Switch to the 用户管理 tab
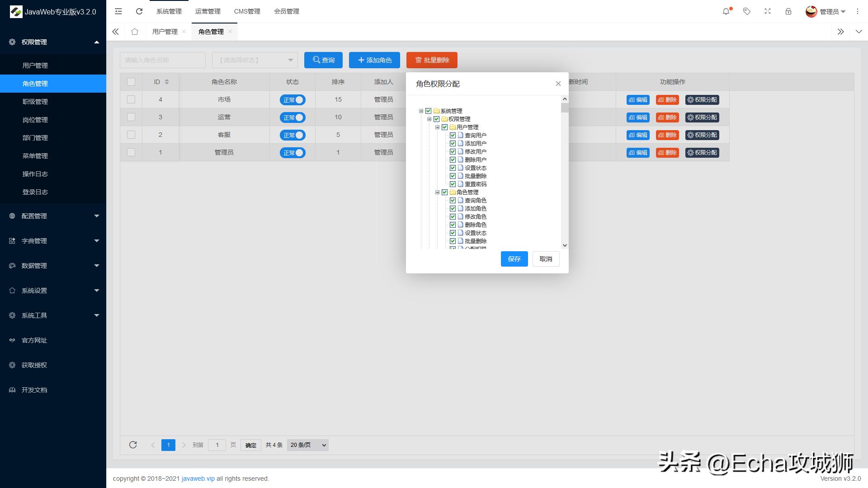 (165, 32)
